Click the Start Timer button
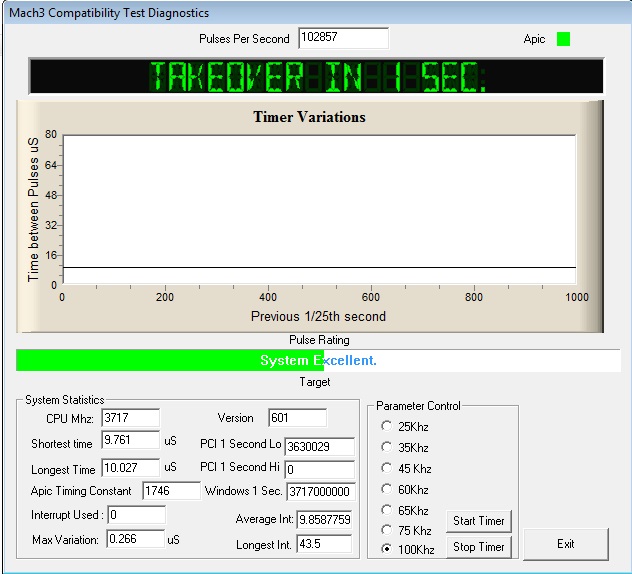Image resolution: width=632 pixels, height=574 pixels. [x=479, y=521]
